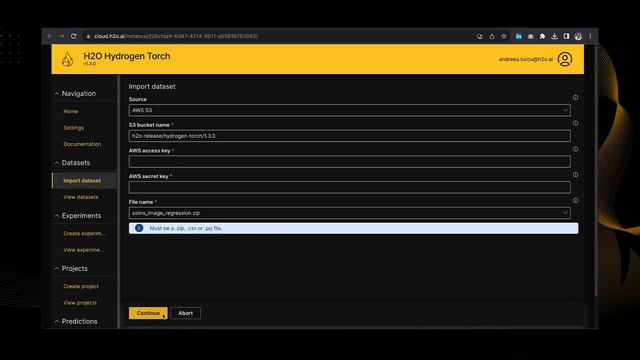Open Create project in sidebar

[81, 287]
